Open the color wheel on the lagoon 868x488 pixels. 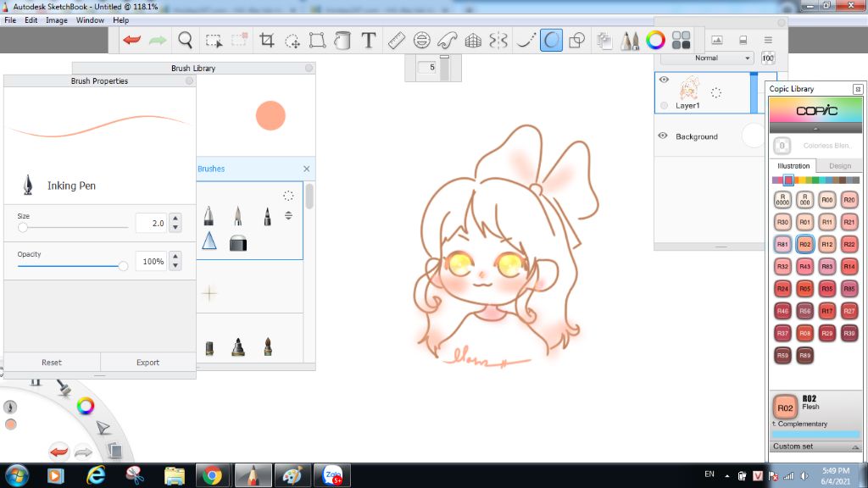pyautogui.click(x=86, y=406)
